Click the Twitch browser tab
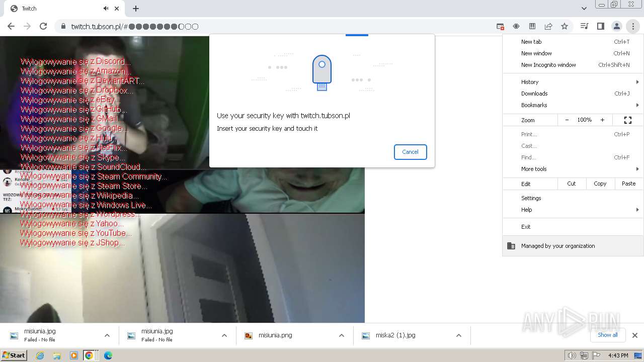 coord(65,9)
